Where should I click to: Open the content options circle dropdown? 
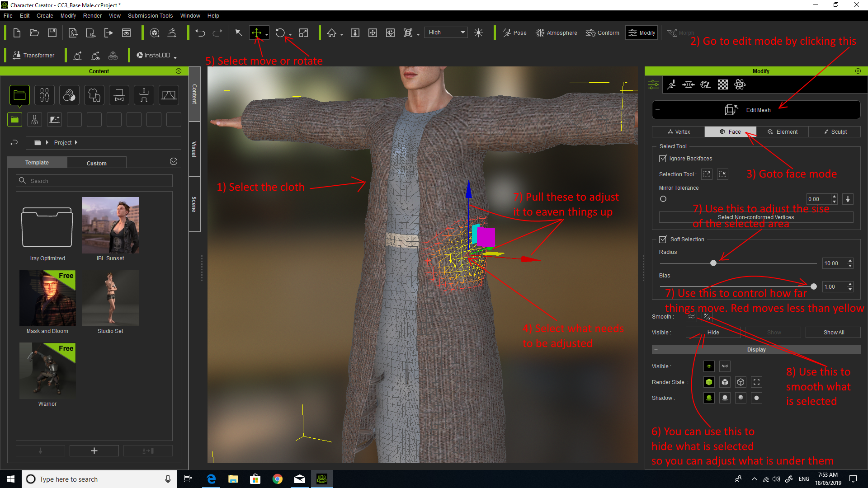point(174,162)
